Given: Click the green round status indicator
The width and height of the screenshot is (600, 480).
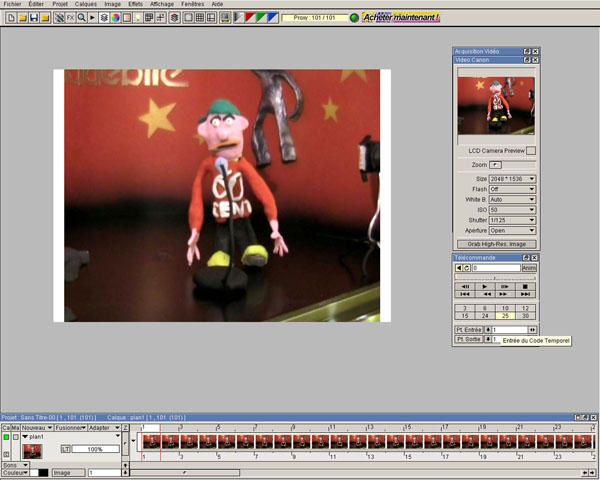Looking at the screenshot, I should click(x=354, y=18).
